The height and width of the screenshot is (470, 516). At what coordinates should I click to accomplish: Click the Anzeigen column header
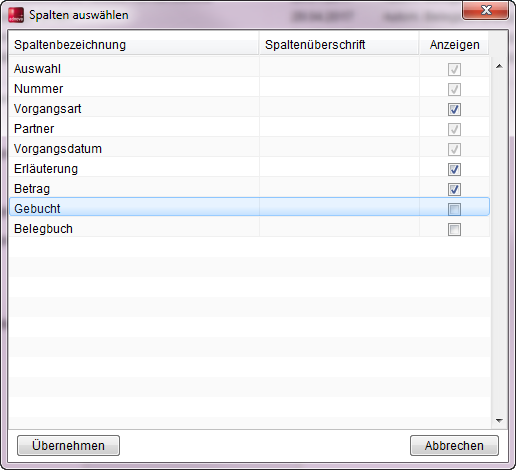point(454,45)
